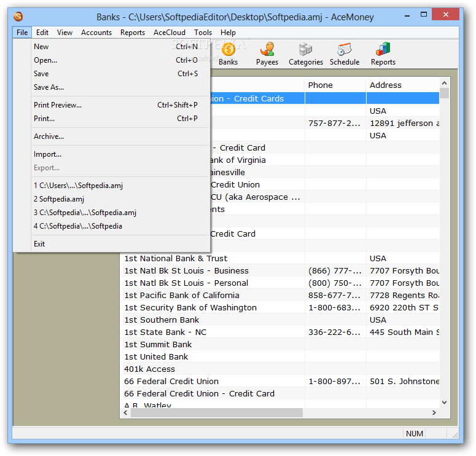Open the Categories toolbar icon
Screen dimensions: 476x456
pos(306,54)
